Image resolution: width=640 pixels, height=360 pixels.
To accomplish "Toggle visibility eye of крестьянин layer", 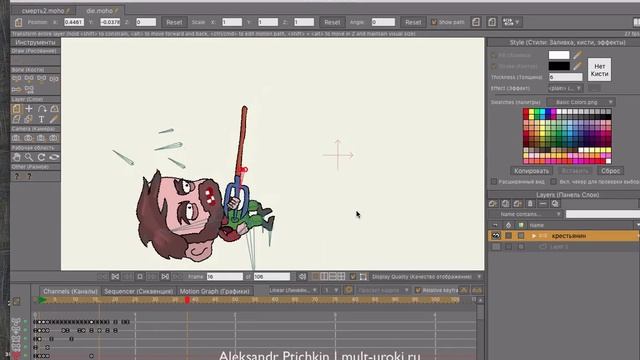I will pyautogui.click(x=496, y=236).
